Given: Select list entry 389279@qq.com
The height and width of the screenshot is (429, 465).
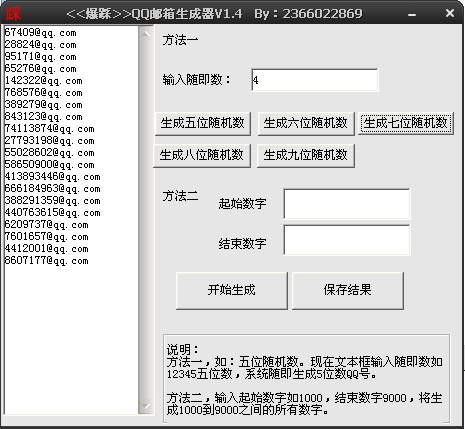Looking at the screenshot, I should tap(43, 105).
